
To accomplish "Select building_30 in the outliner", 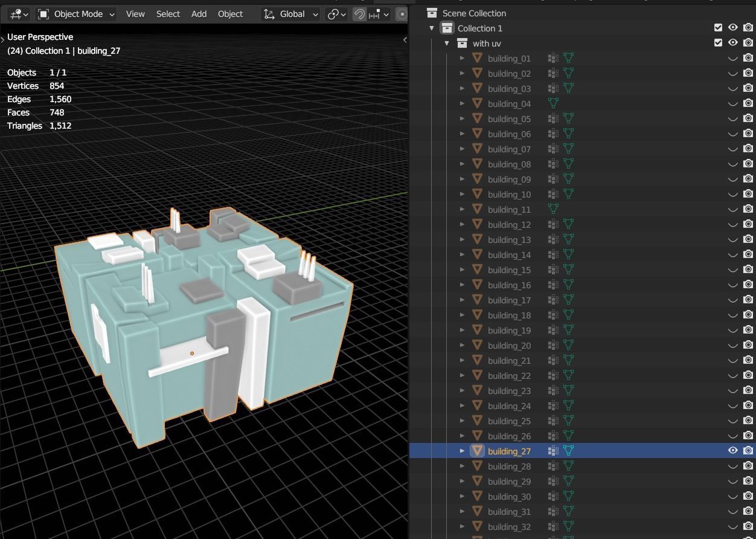I will 509,496.
